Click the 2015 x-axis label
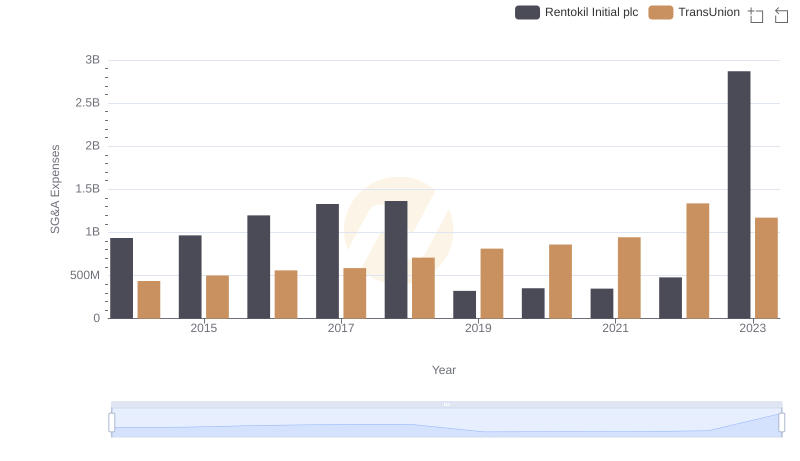 (x=204, y=328)
